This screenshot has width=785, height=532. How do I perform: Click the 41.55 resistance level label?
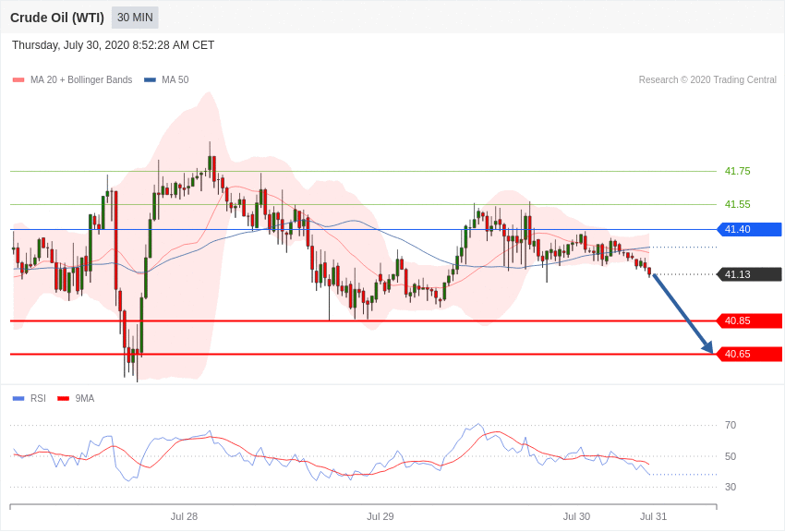(738, 204)
